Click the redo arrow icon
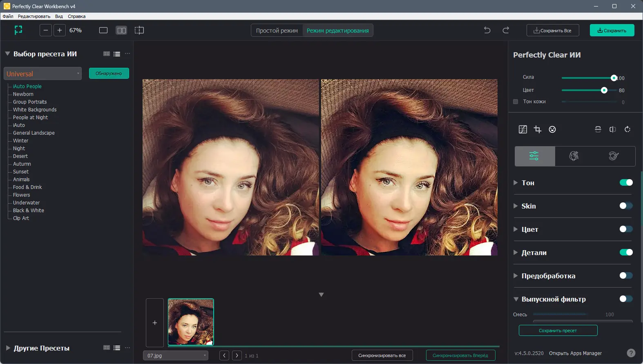The height and width of the screenshot is (364, 643). (506, 30)
